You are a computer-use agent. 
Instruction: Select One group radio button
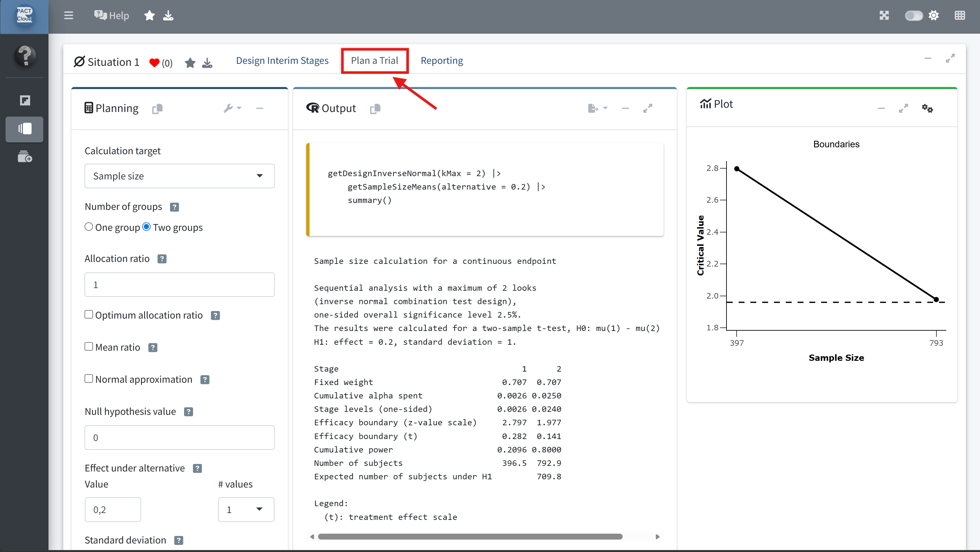pyautogui.click(x=89, y=227)
